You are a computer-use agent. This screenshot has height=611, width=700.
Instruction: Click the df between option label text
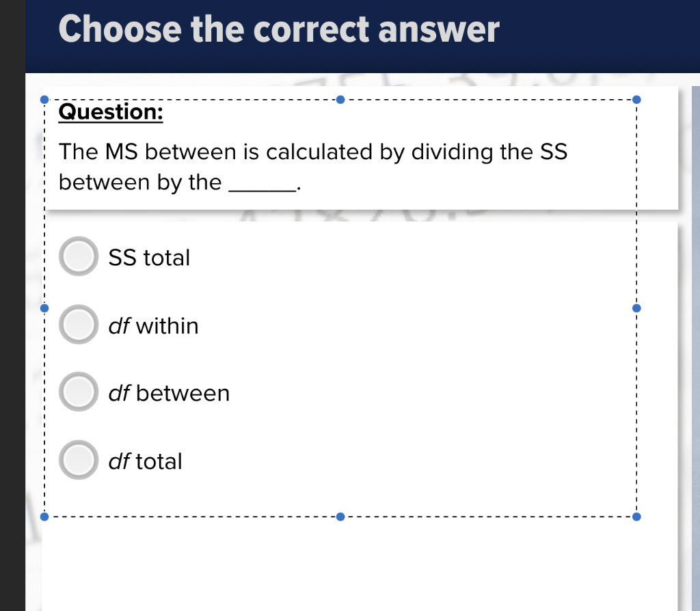[170, 392]
